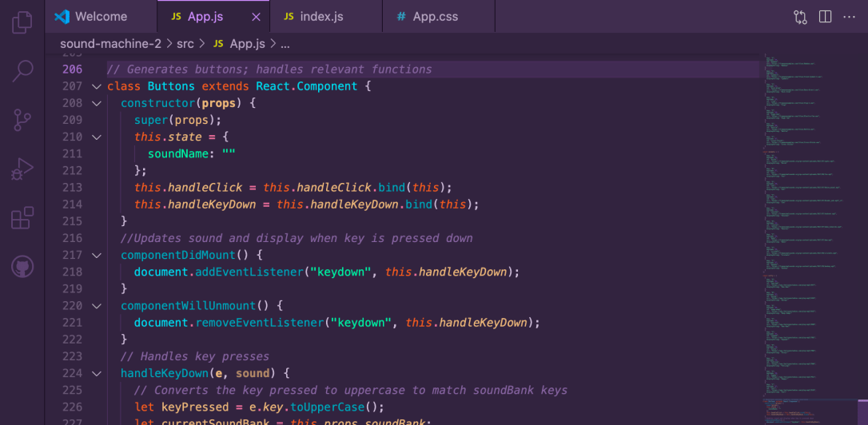Open the Search view icon
Image resolution: width=868 pixels, height=425 pixels.
tap(22, 71)
